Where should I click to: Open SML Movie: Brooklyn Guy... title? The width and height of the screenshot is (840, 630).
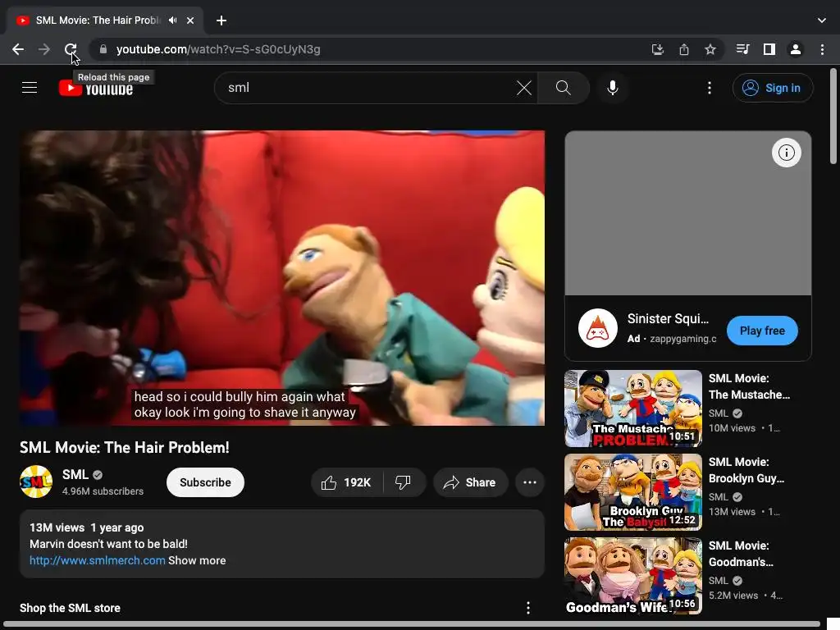[746, 470]
